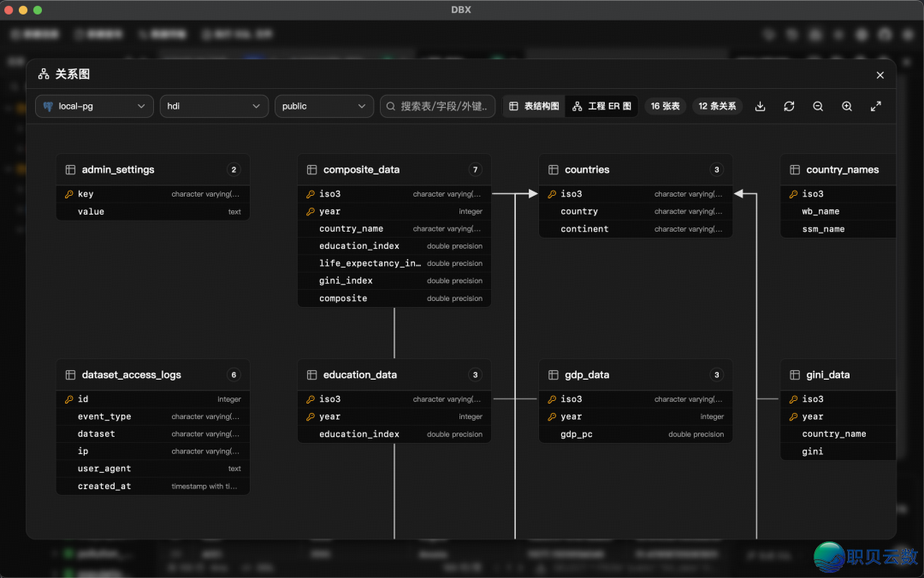
Task: Refresh the relationship diagram
Action: click(x=789, y=106)
